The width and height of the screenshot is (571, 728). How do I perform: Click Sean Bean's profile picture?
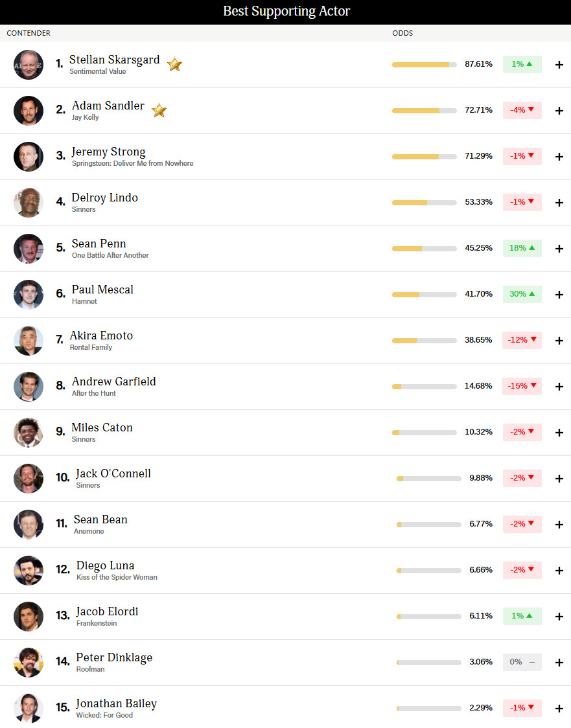(x=29, y=525)
